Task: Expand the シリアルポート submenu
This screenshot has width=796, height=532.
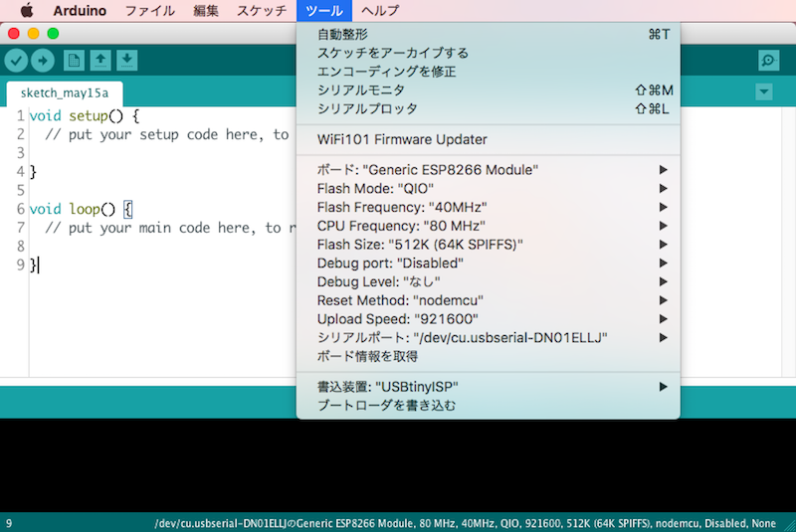Action: (488, 338)
